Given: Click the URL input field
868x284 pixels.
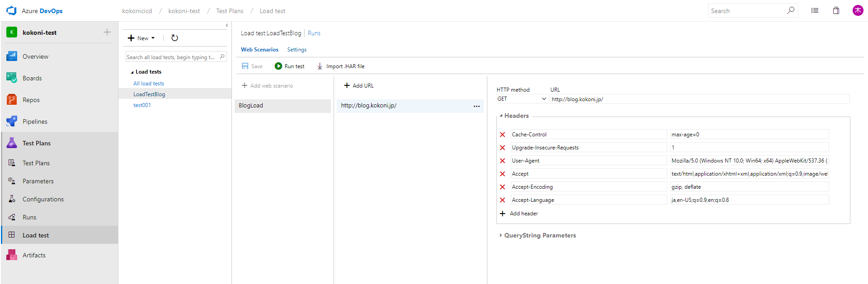Looking at the screenshot, I should point(700,99).
